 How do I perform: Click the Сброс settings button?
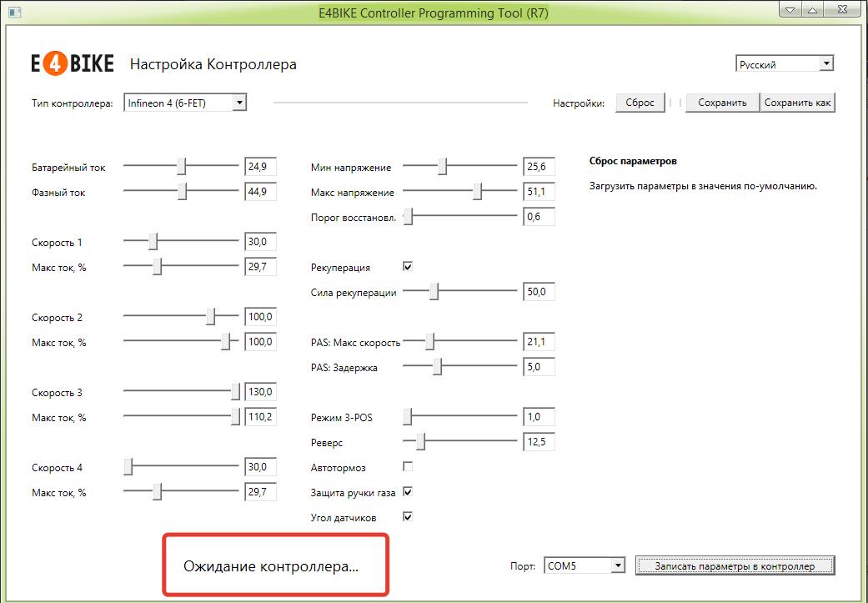(640, 103)
